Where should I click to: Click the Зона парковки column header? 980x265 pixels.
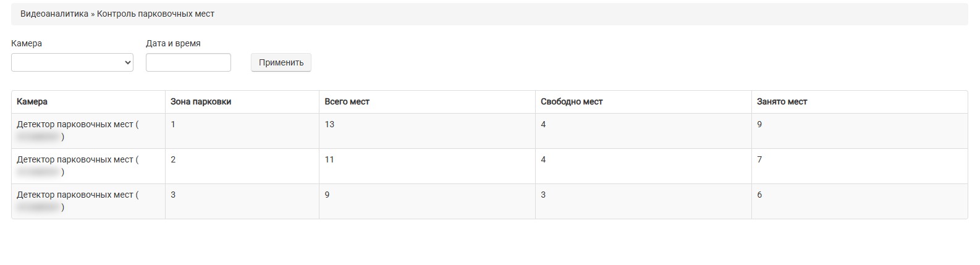[201, 102]
